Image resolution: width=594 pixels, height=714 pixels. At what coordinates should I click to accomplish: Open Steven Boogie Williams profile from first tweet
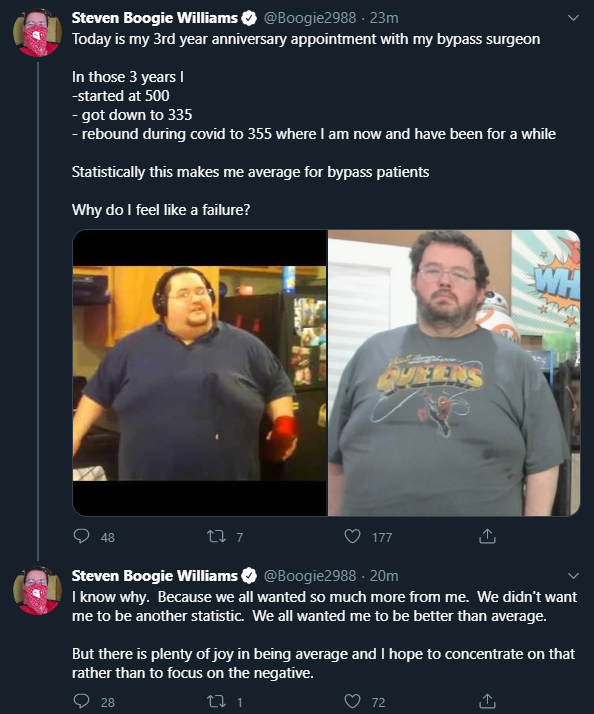[x=154, y=18]
